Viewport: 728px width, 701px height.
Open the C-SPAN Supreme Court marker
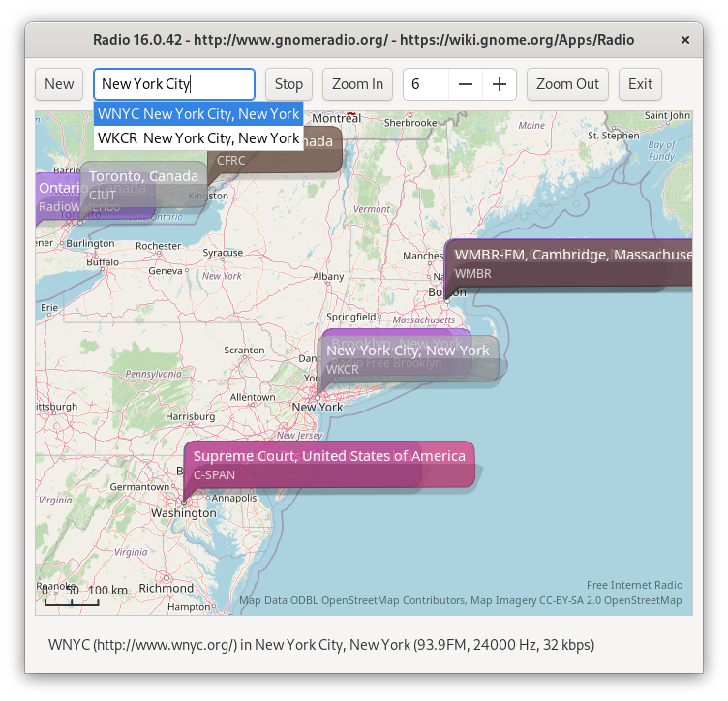329,465
